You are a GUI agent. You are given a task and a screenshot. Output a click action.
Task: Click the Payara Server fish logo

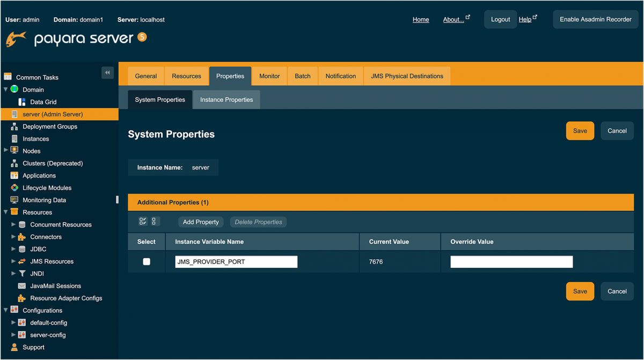pyautogui.click(x=16, y=39)
